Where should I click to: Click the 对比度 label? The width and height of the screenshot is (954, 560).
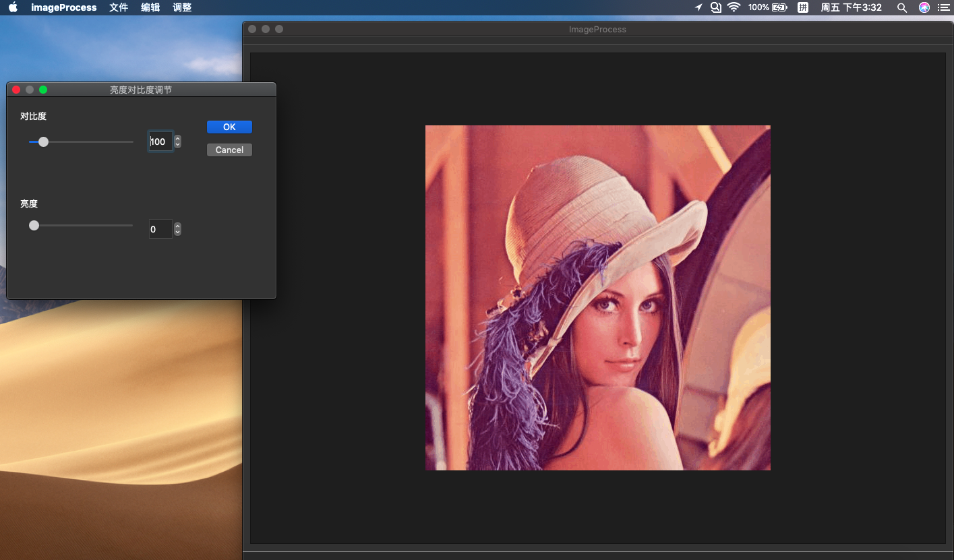pos(33,116)
